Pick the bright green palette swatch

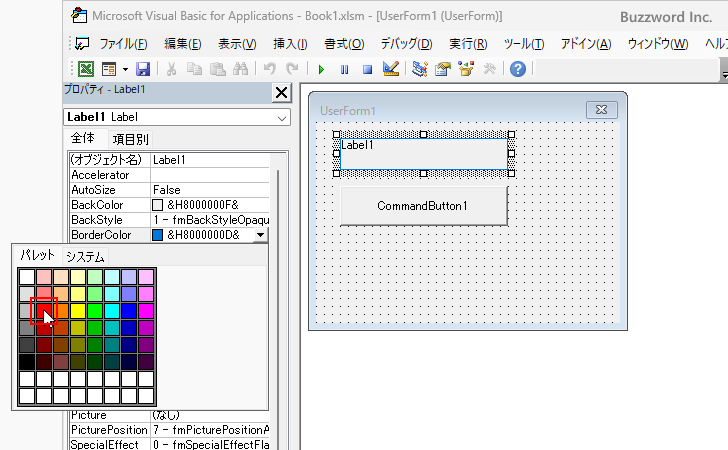[x=95, y=311]
